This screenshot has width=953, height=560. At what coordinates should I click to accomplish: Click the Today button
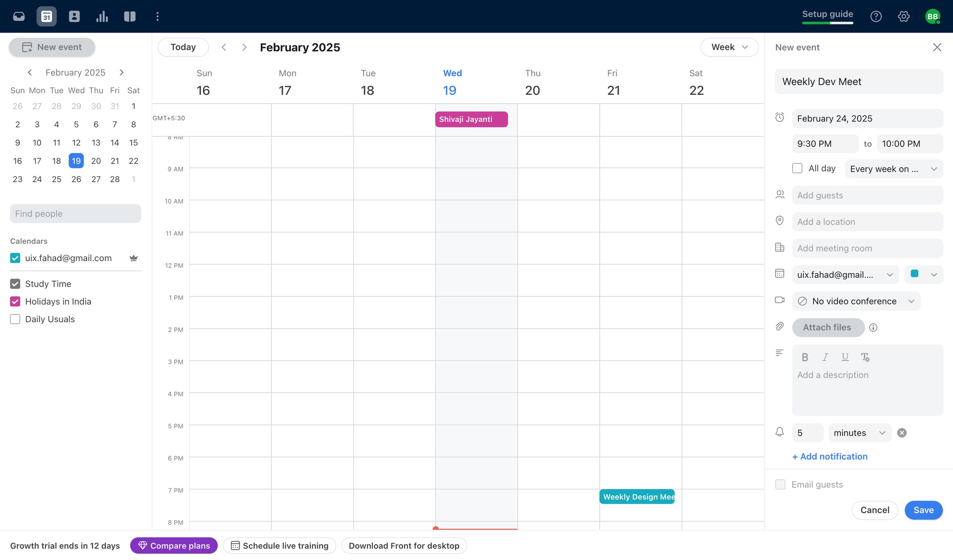point(183,47)
